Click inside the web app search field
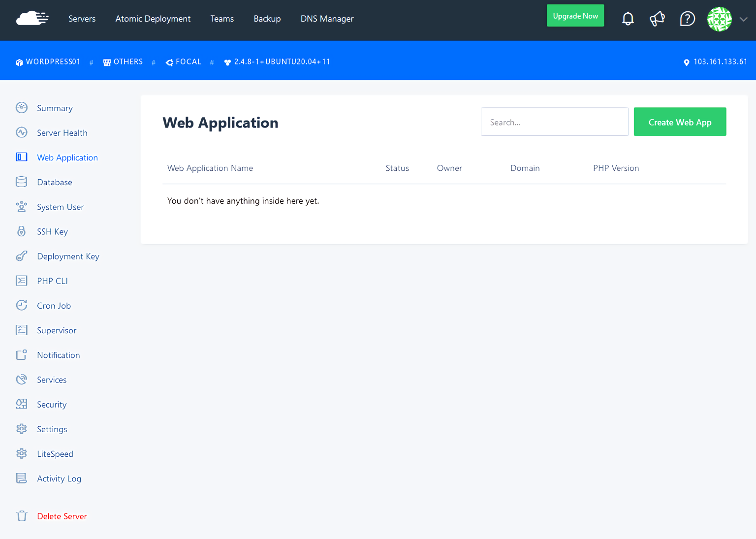This screenshot has height=539, width=756. point(554,122)
